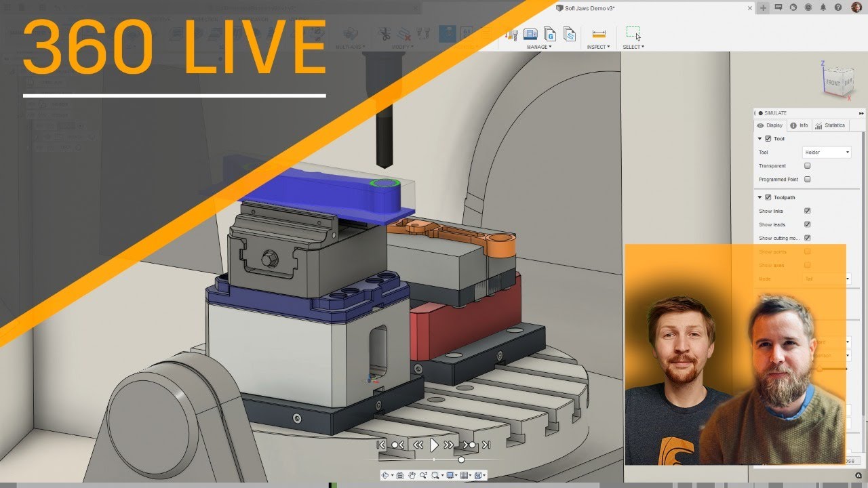Open the user profile avatar

(x=856, y=7)
